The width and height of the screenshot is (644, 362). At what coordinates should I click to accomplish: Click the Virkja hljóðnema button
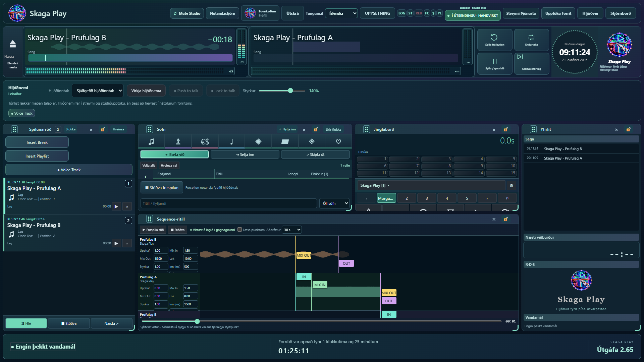pyautogui.click(x=146, y=91)
